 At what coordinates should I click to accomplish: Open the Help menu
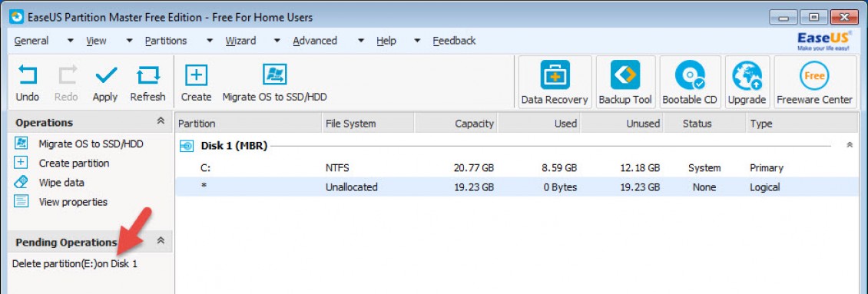click(386, 41)
